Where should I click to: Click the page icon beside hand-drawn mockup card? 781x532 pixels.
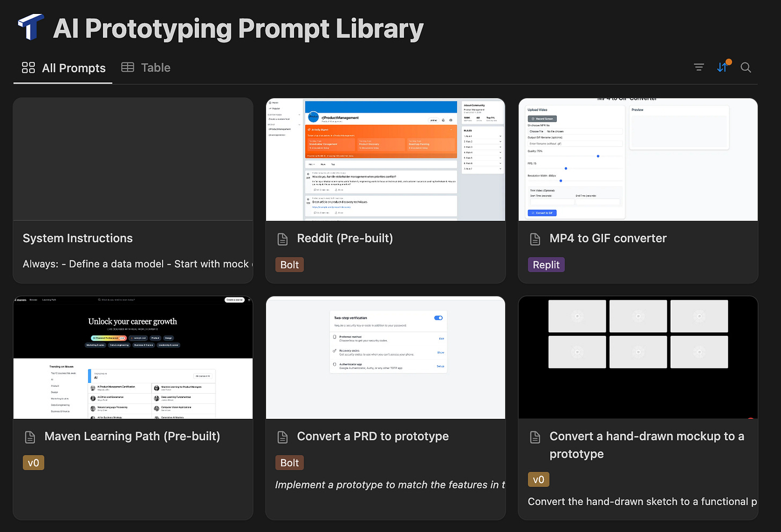(535, 437)
